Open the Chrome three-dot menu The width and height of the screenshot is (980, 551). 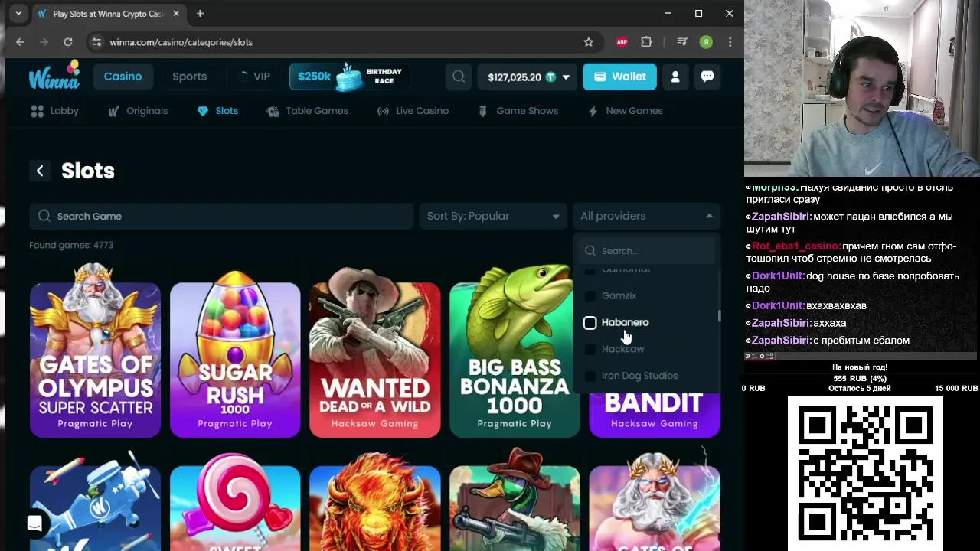730,42
